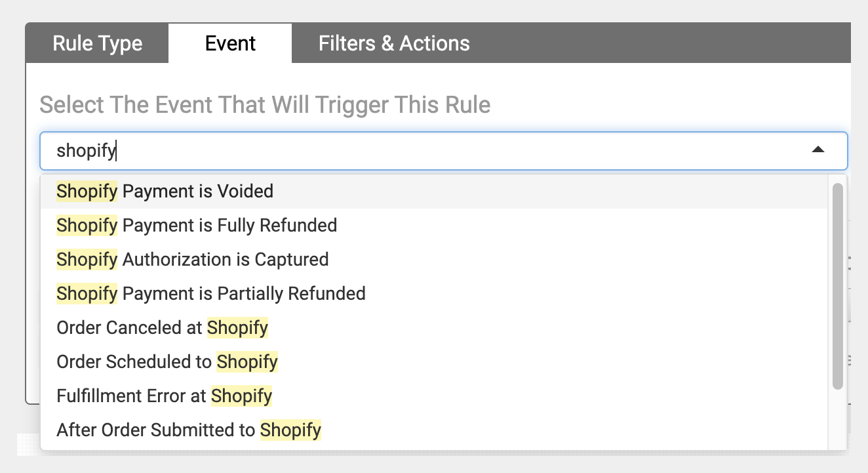Collapse the event dropdown using the arrow
868x473 pixels.
pyautogui.click(x=818, y=150)
